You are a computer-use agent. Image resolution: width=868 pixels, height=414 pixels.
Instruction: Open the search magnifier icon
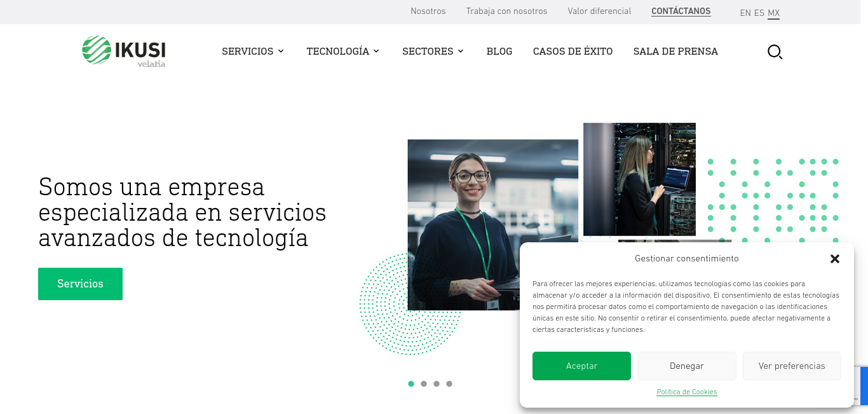tap(775, 52)
